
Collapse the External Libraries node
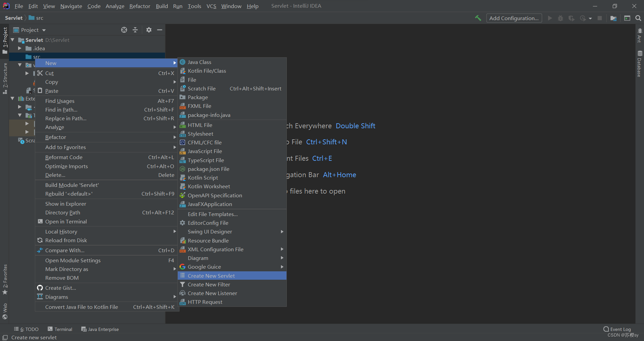(x=13, y=98)
